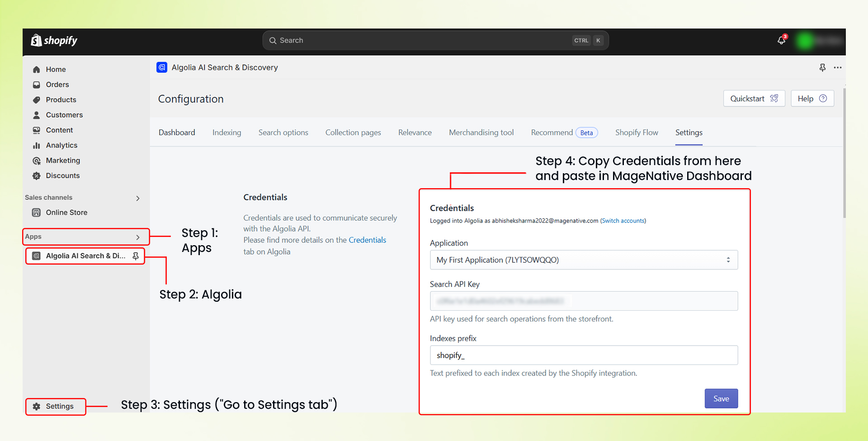Open the Analytics section

click(61, 145)
